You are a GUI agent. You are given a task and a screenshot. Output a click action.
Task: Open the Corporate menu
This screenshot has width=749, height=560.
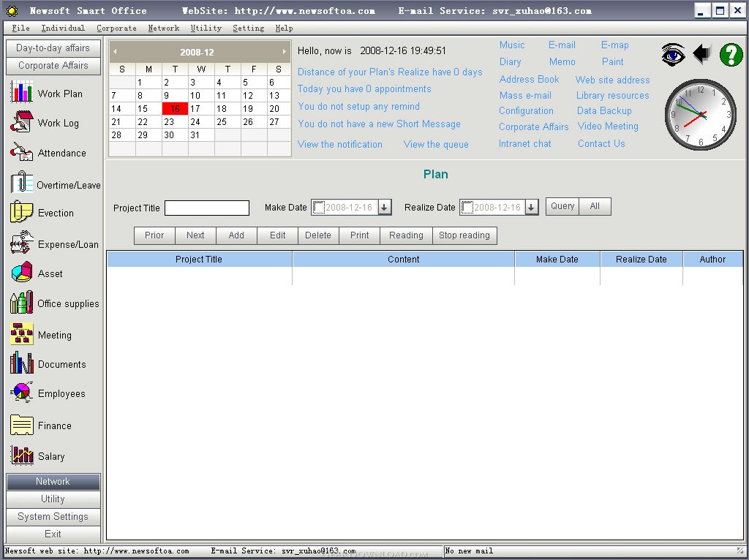[x=116, y=28]
